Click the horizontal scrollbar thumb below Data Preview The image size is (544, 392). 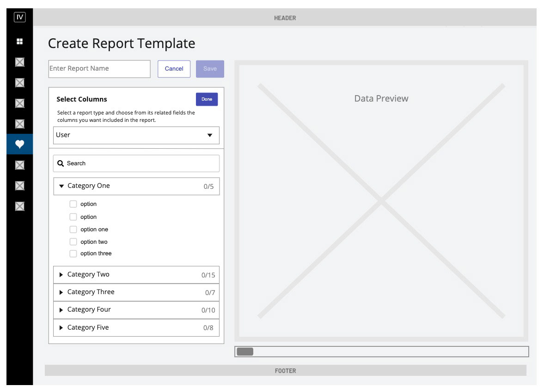click(x=245, y=351)
